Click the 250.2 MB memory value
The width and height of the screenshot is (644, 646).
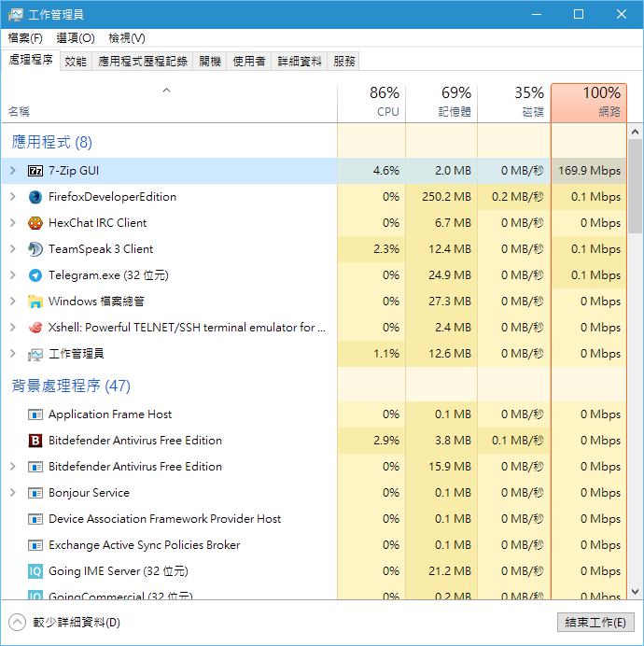tap(446, 197)
